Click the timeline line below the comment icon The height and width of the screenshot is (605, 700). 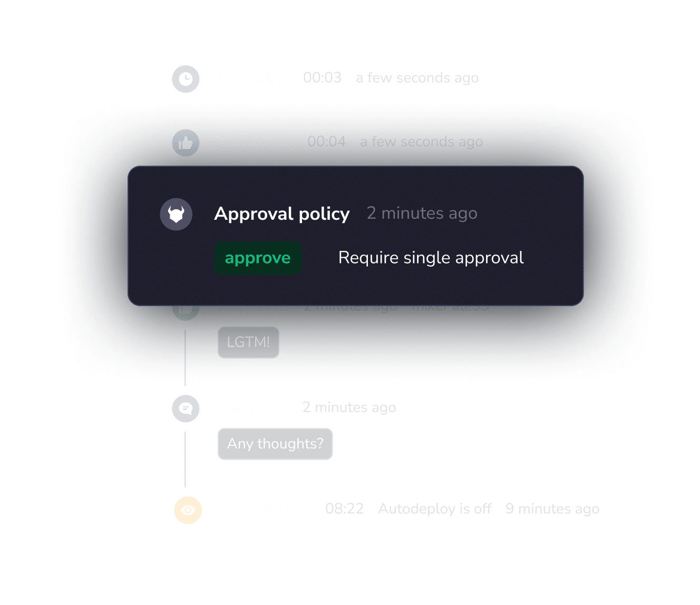(185, 459)
